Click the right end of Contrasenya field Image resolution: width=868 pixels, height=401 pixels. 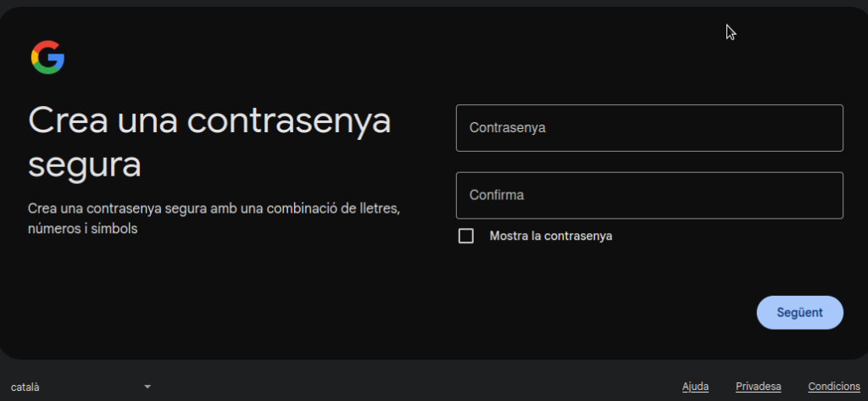[x=822, y=128]
